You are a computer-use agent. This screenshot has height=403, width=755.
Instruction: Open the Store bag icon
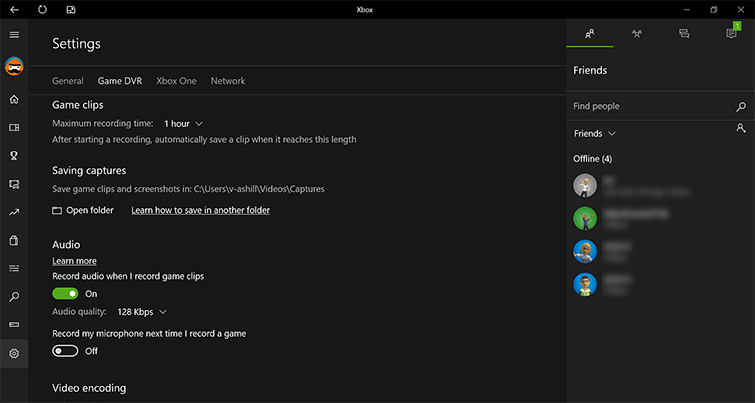pyautogui.click(x=14, y=240)
